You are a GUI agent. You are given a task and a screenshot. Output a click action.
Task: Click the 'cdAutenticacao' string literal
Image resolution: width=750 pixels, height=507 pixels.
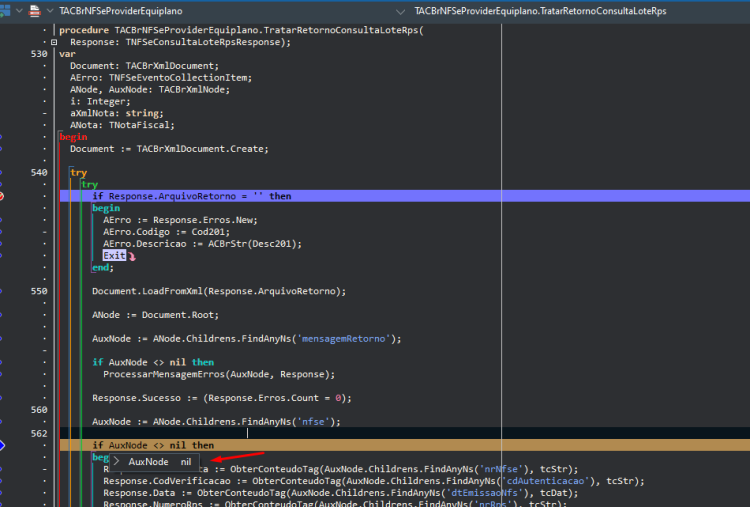pos(545,481)
